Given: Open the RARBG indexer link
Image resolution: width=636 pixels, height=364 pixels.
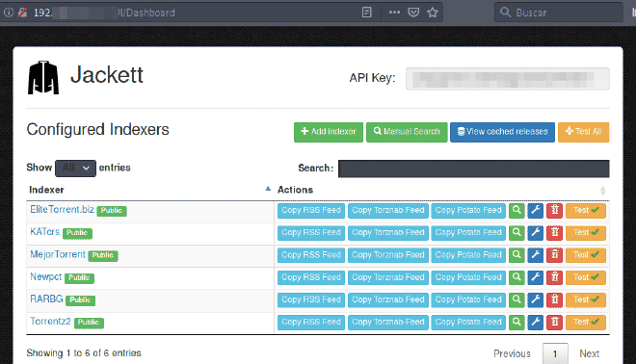Looking at the screenshot, I should pos(46,299).
